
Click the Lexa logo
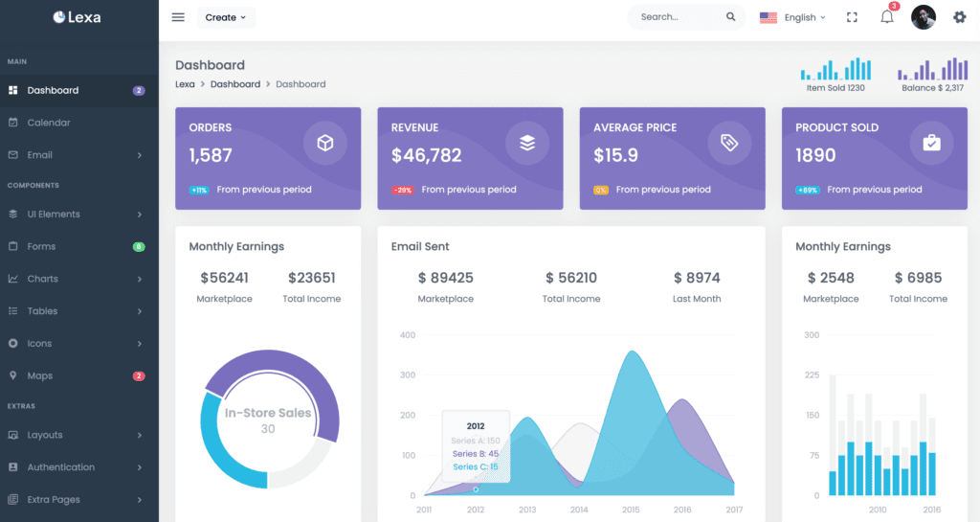click(77, 17)
